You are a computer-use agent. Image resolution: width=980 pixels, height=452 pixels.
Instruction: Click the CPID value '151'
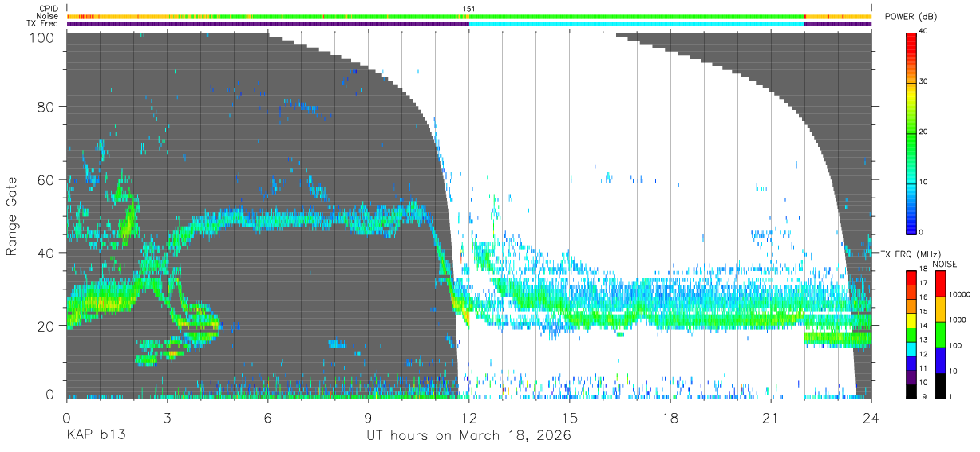[468, 9]
